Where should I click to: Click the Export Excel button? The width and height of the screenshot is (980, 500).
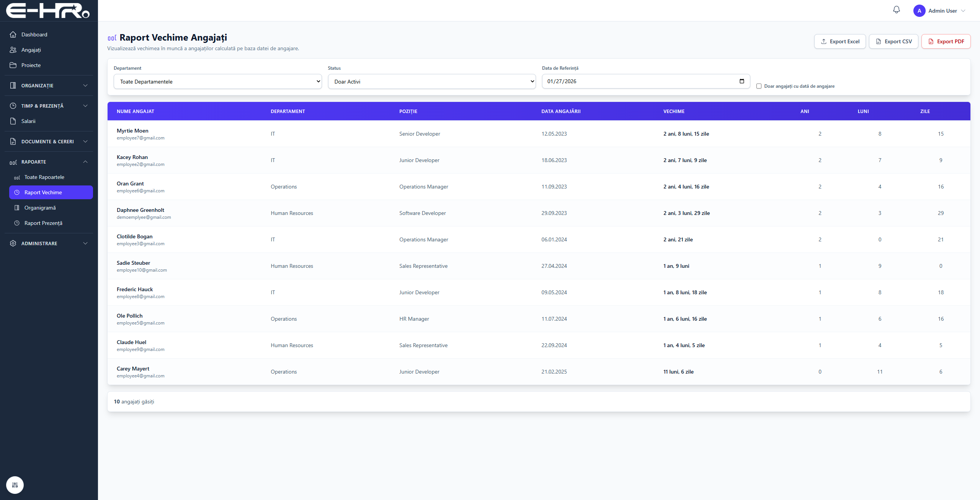(840, 41)
